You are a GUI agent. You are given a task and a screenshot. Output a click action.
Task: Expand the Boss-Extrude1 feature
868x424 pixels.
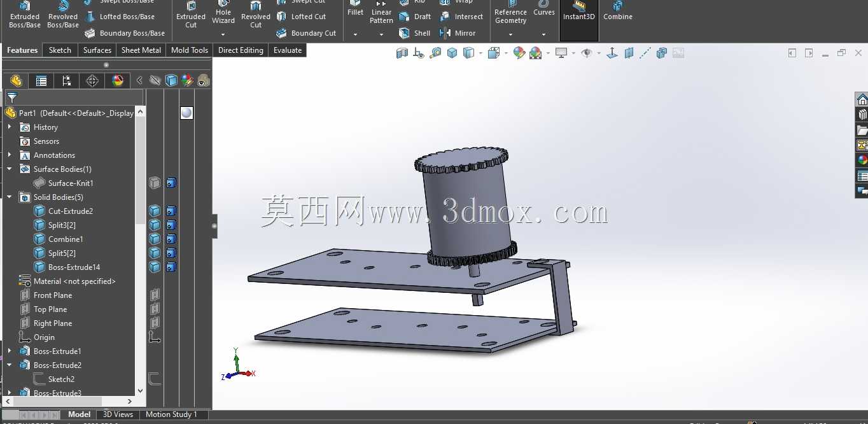[x=10, y=351]
